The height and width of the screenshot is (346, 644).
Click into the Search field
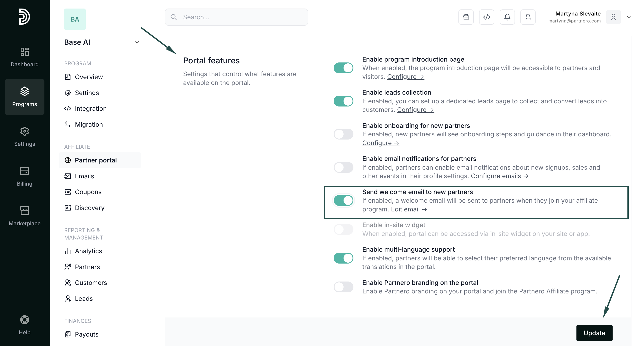point(236,17)
